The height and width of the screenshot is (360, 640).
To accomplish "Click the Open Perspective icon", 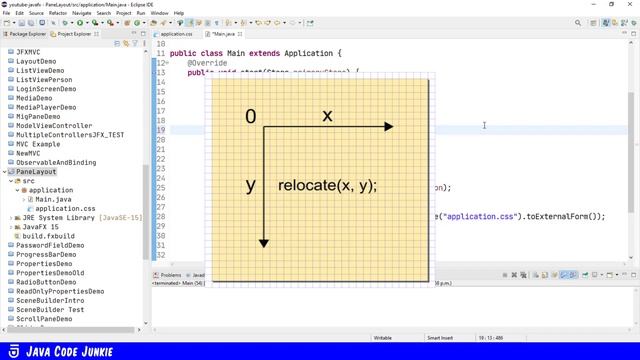I will click(x=593, y=23).
